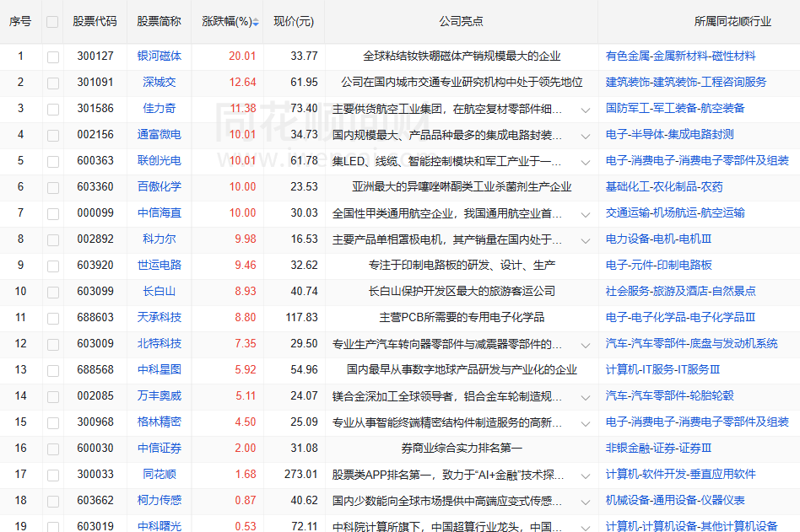Screen dimensions: 800x532
Task: Tick the checkbox beside 佳力奇
Action: (53, 109)
